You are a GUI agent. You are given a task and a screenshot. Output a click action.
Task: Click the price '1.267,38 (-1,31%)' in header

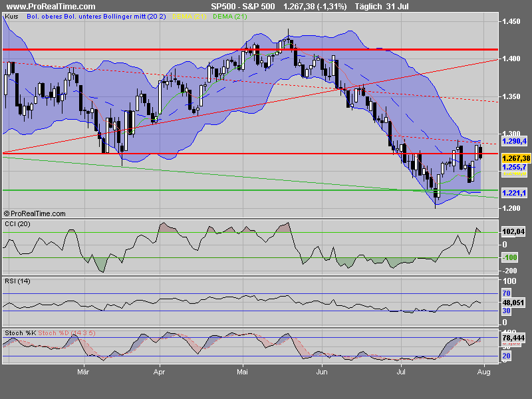tap(315, 7)
